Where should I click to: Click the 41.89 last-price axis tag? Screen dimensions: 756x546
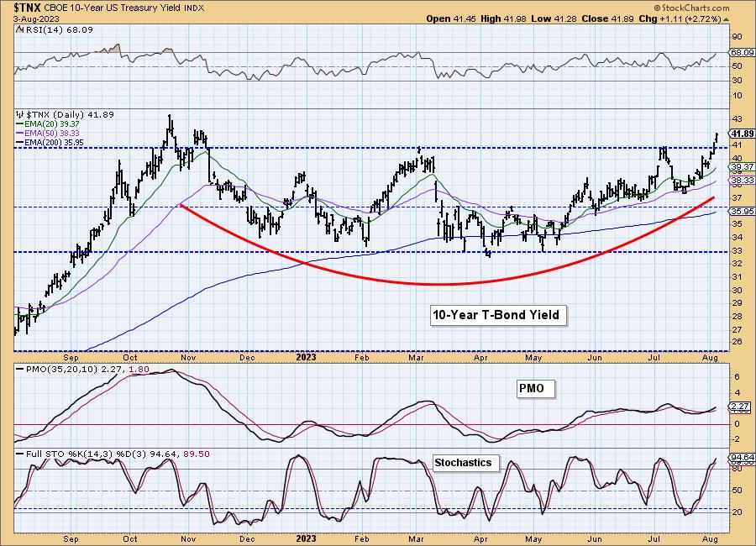pyautogui.click(x=742, y=134)
